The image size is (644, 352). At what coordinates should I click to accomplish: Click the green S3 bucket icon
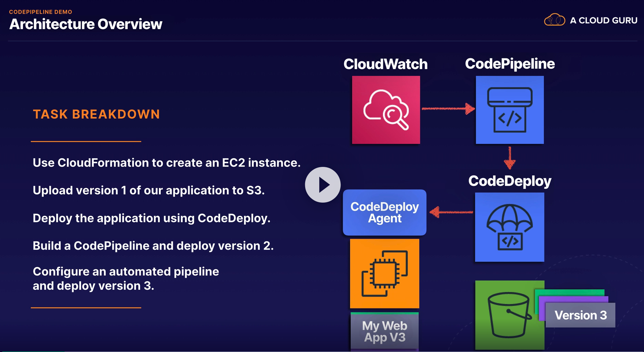point(510,315)
